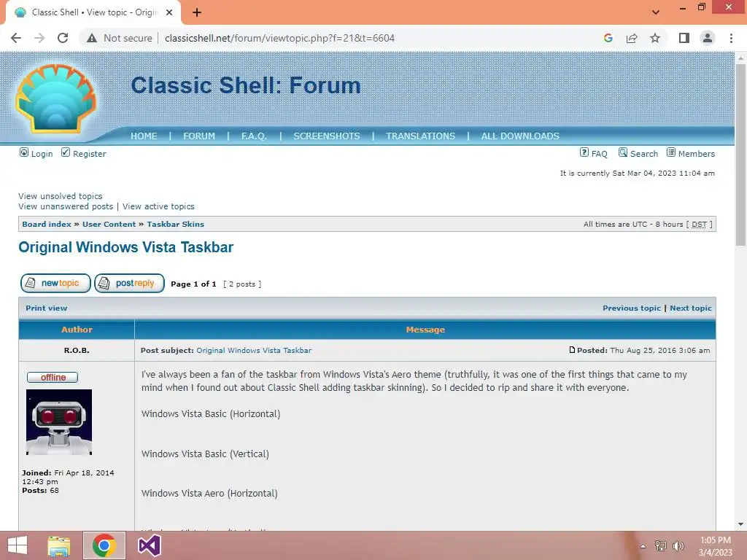The image size is (747, 560).
Task: Click the post icon beside Posted date
Action: (572, 350)
